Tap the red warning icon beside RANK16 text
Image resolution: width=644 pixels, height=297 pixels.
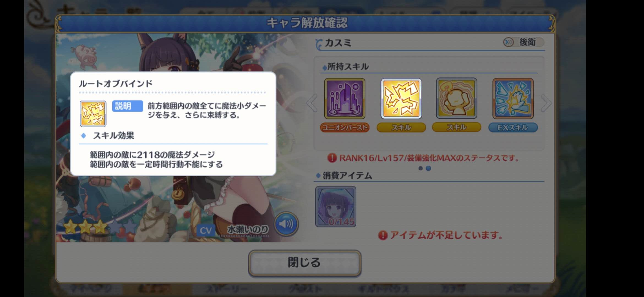332,158
